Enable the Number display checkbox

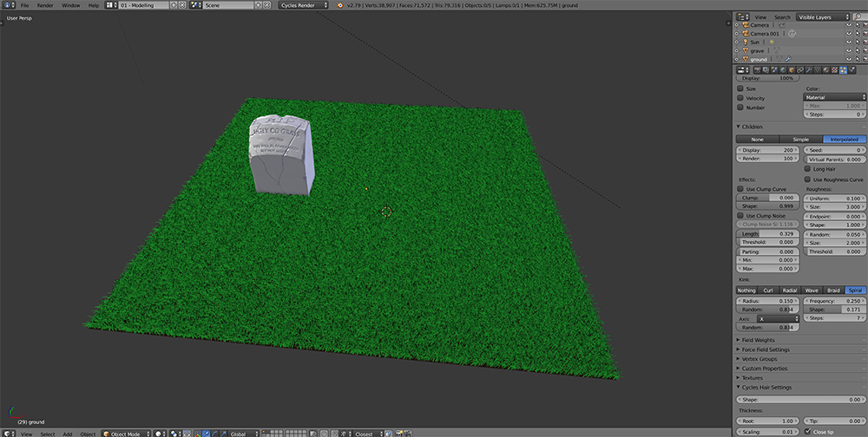click(740, 108)
